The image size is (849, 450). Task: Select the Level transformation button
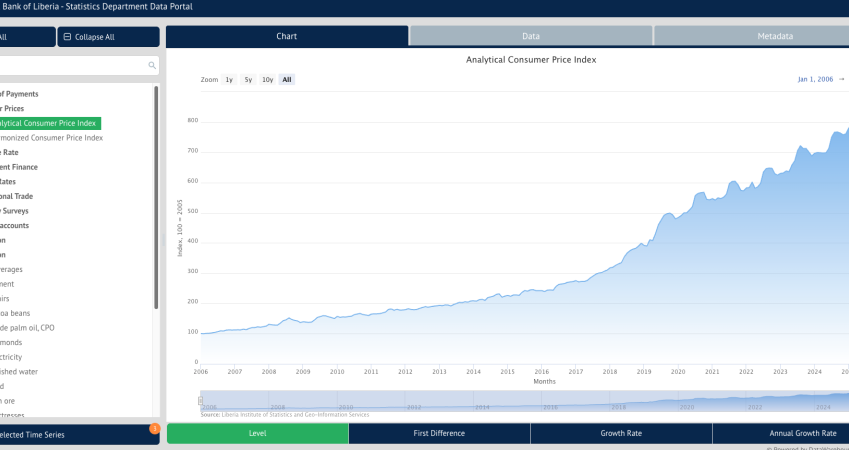coord(258,434)
